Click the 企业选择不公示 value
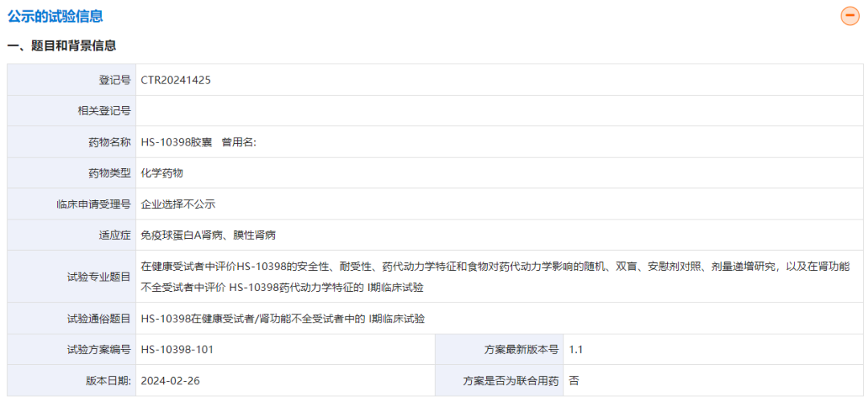Viewport: 868px width, 402px height. [x=178, y=204]
